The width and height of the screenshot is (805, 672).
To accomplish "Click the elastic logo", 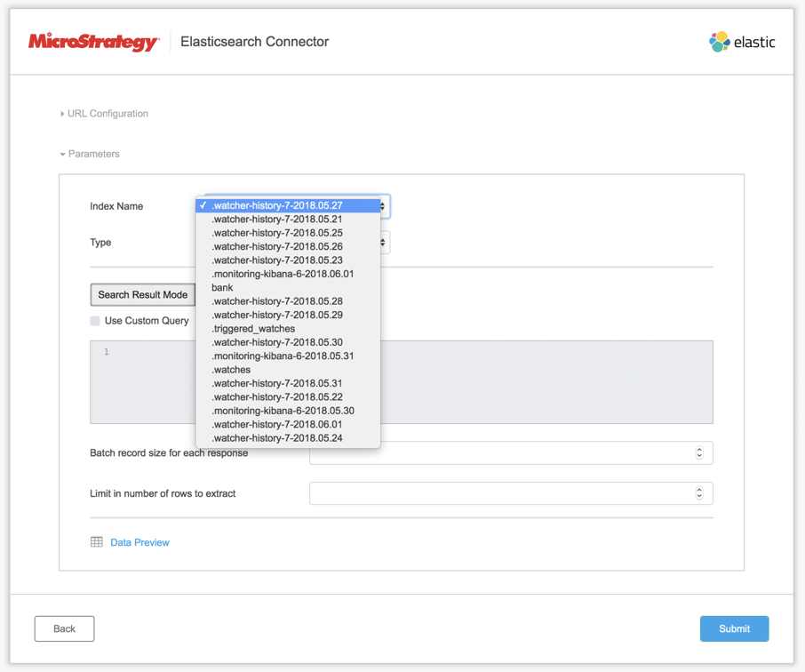I will coord(742,41).
